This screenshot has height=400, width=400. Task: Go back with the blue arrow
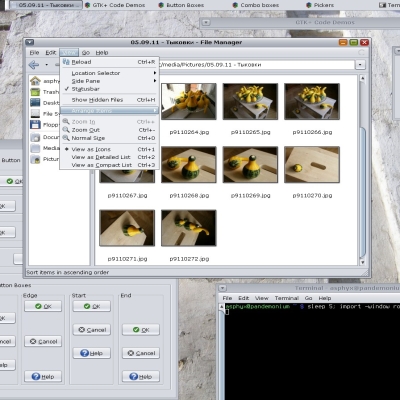click(34, 65)
